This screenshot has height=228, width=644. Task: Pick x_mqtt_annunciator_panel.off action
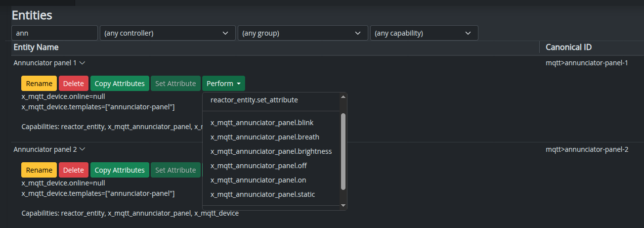[258, 166]
